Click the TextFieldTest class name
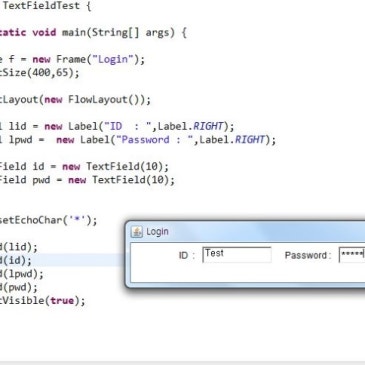The image size is (365, 365). pos(41,6)
